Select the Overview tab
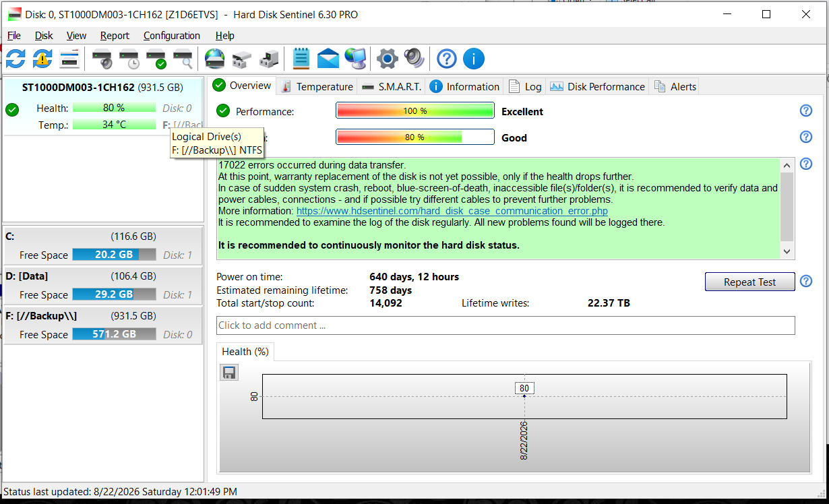 point(242,86)
